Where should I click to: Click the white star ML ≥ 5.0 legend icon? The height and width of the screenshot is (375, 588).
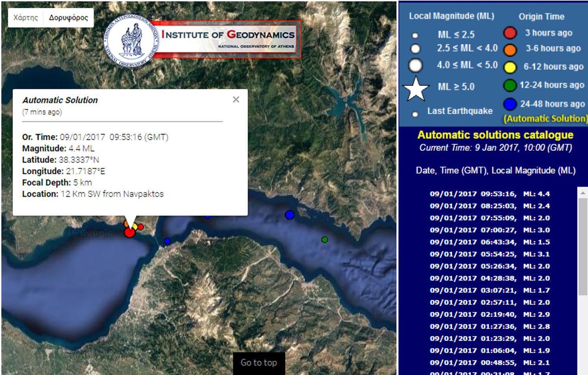point(416,89)
